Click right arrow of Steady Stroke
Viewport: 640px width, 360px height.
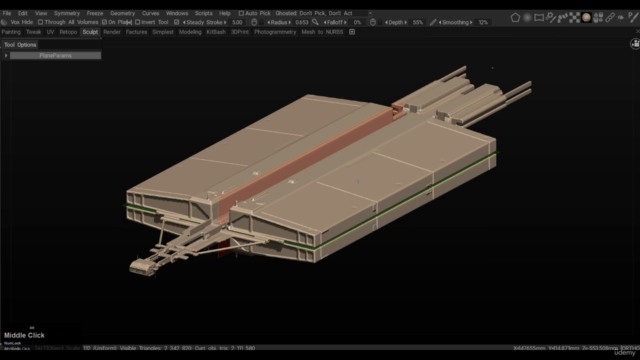click(225, 22)
